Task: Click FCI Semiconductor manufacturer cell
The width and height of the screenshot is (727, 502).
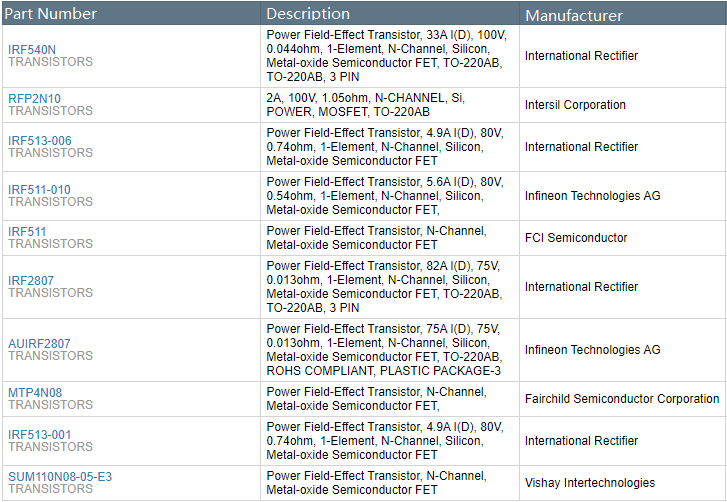Action: (576, 238)
